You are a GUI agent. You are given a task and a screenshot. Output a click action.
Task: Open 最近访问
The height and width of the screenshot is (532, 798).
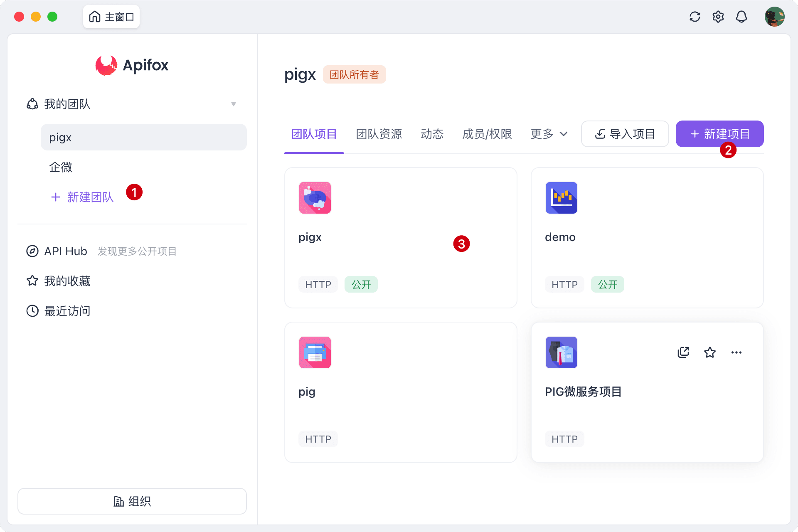(67, 311)
